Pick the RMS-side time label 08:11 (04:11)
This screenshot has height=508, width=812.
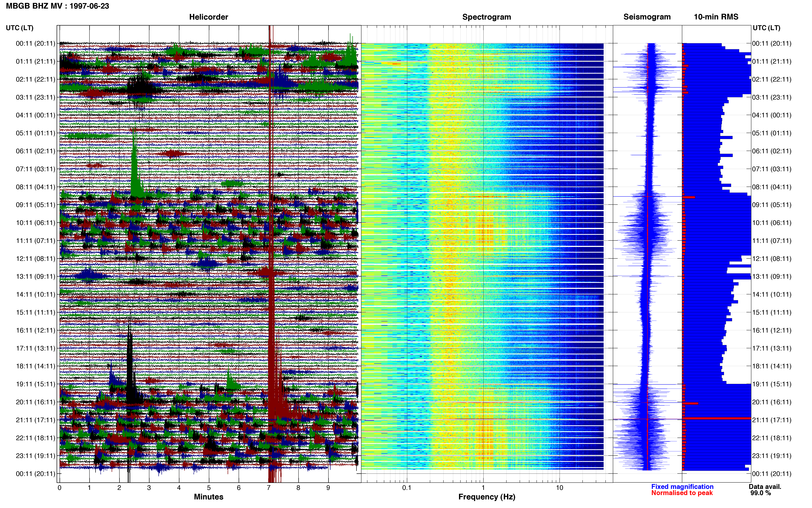tap(772, 187)
